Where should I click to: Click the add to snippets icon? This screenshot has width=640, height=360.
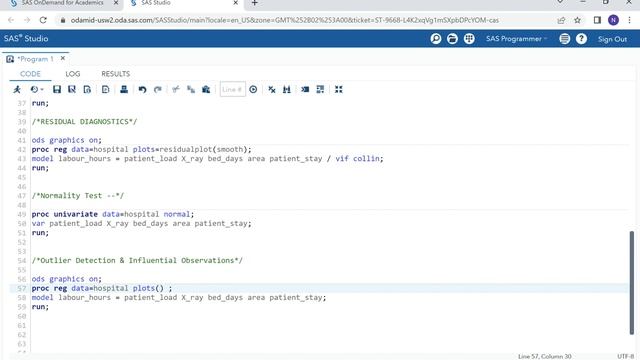pos(105,89)
